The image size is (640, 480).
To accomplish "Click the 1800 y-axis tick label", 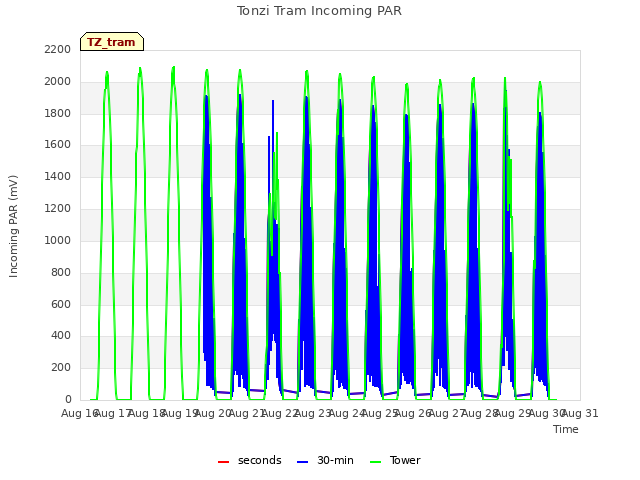I will coord(58,113).
